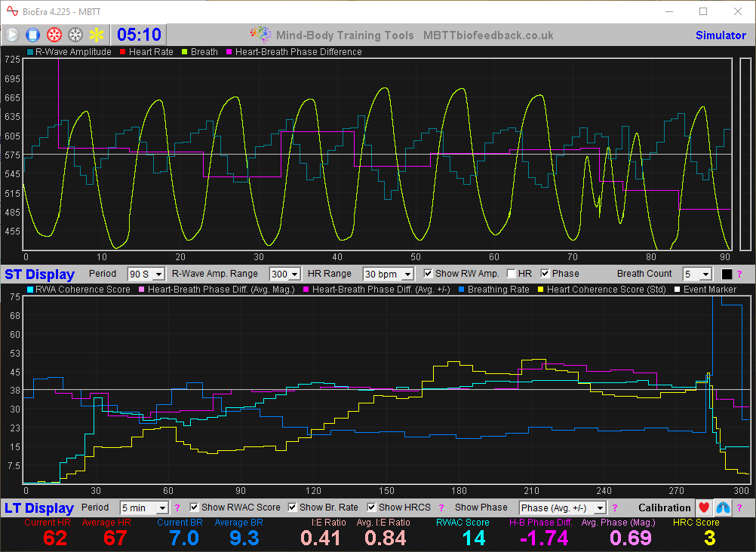Click the Stop button in the toolbar
This screenshot has width=756, height=552.
pyautogui.click(x=32, y=34)
